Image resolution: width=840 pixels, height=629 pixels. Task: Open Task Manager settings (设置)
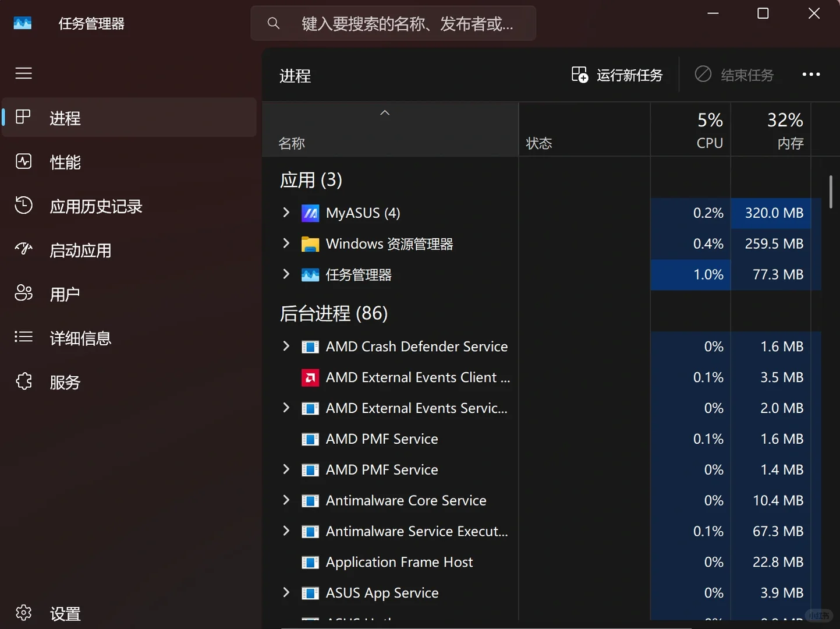pos(65,613)
